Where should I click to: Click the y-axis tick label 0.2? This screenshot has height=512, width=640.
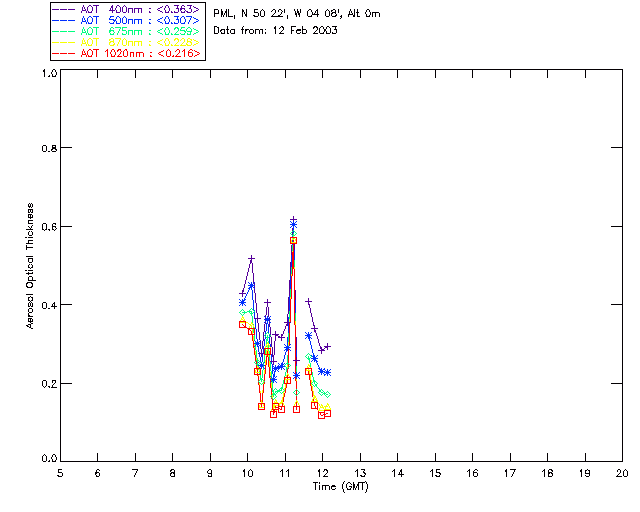tap(49, 384)
